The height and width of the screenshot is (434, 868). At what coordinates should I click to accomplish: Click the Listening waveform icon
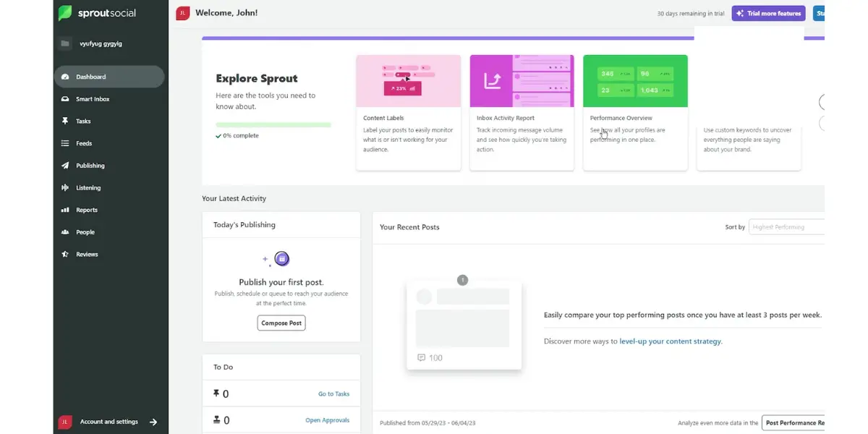click(65, 188)
